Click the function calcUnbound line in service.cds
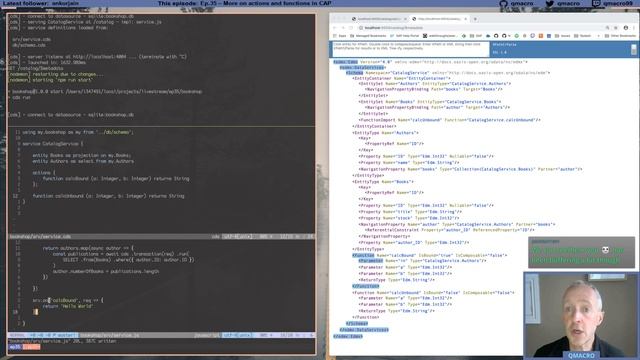 click(109, 196)
